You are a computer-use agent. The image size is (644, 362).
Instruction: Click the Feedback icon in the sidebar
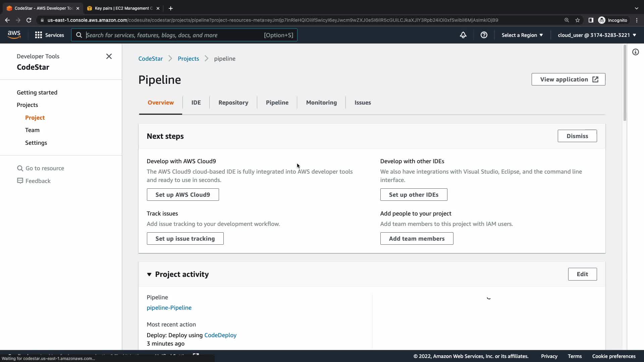point(20,181)
